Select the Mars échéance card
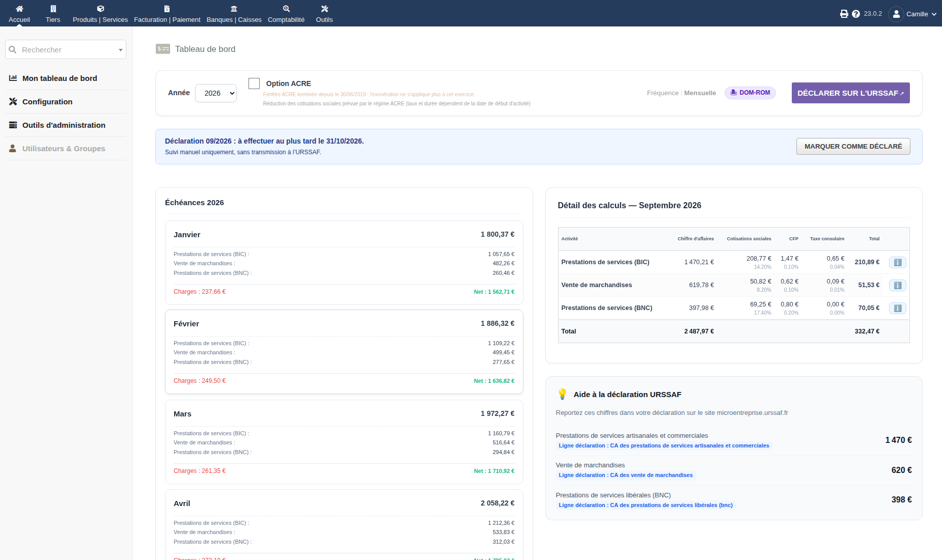This screenshot has width=942, height=560. [x=344, y=442]
